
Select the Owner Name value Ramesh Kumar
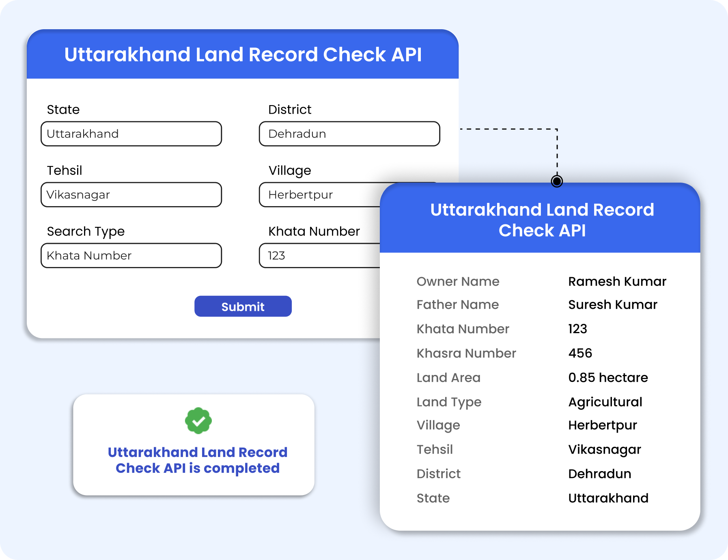coord(617,281)
